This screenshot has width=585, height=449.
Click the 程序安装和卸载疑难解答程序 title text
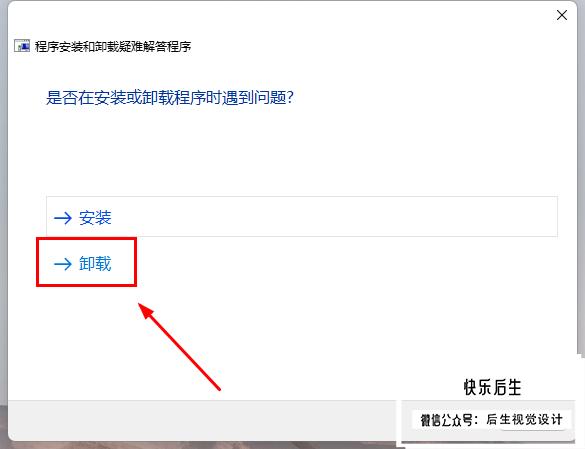click(113, 46)
